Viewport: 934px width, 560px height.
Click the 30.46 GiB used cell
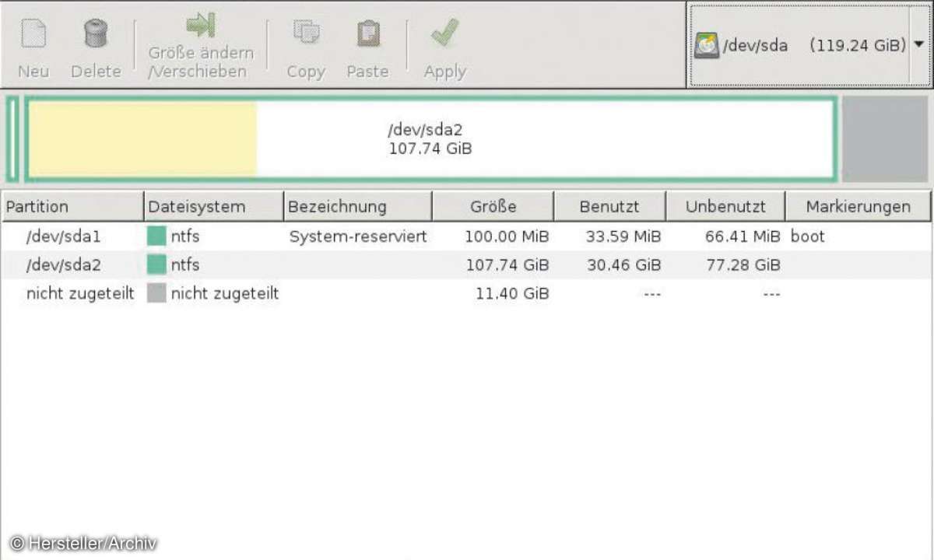(625, 265)
